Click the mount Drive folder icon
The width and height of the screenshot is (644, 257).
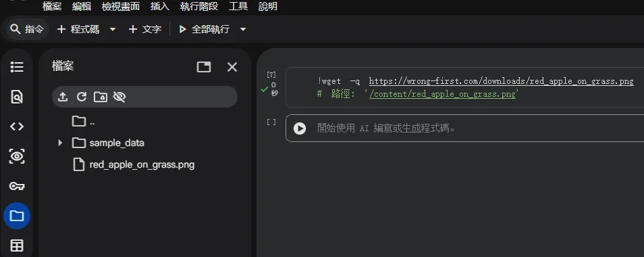(x=101, y=97)
